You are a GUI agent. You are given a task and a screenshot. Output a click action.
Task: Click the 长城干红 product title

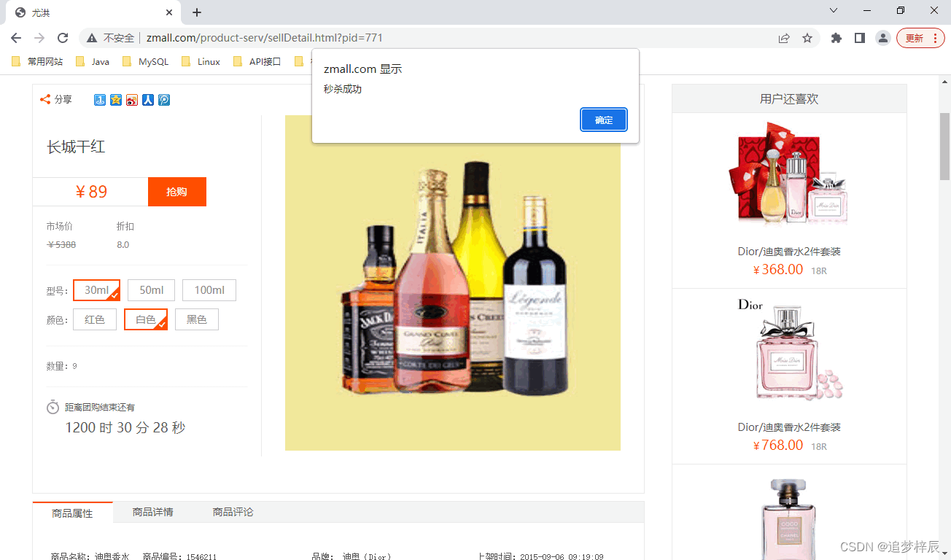tap(77, 147)
